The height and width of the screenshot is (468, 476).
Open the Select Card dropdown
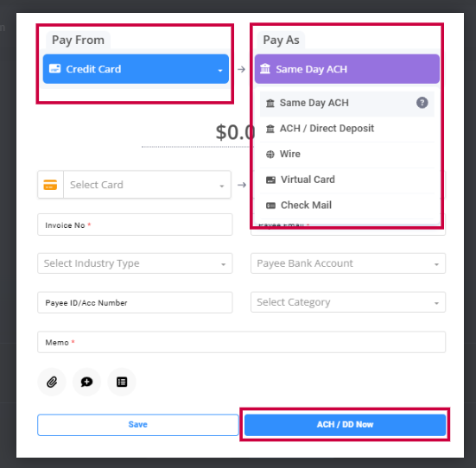147,185
